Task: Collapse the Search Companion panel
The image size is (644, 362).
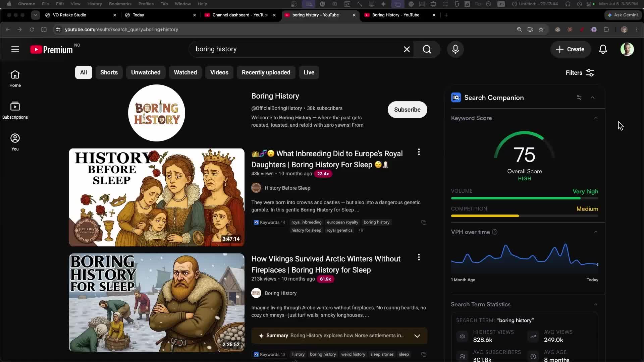Action: tap(592, 98)
